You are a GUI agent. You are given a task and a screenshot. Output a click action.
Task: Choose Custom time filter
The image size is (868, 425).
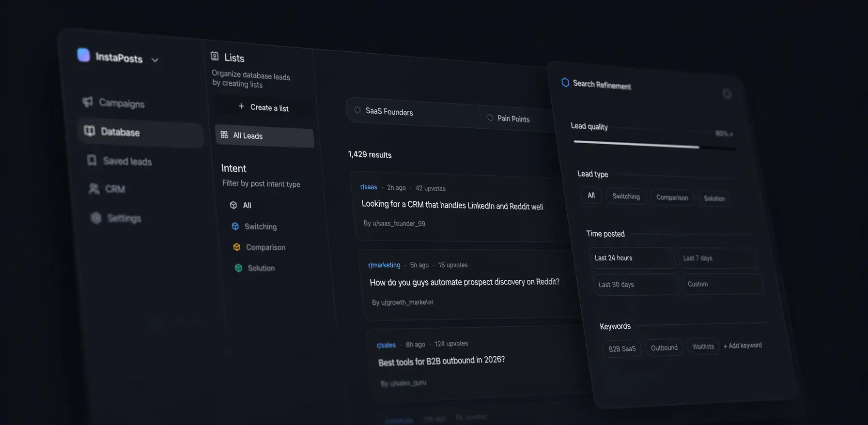[x=722, y=284]
